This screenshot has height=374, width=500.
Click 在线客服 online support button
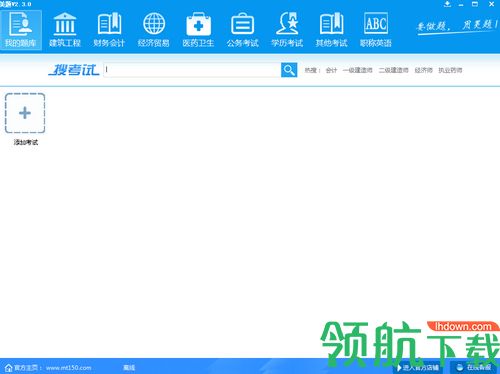pyautogui.click(x=475, y=368)
